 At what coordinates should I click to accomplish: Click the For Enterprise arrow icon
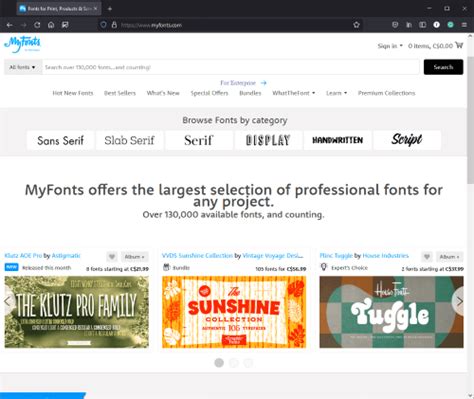pos(263,83)
